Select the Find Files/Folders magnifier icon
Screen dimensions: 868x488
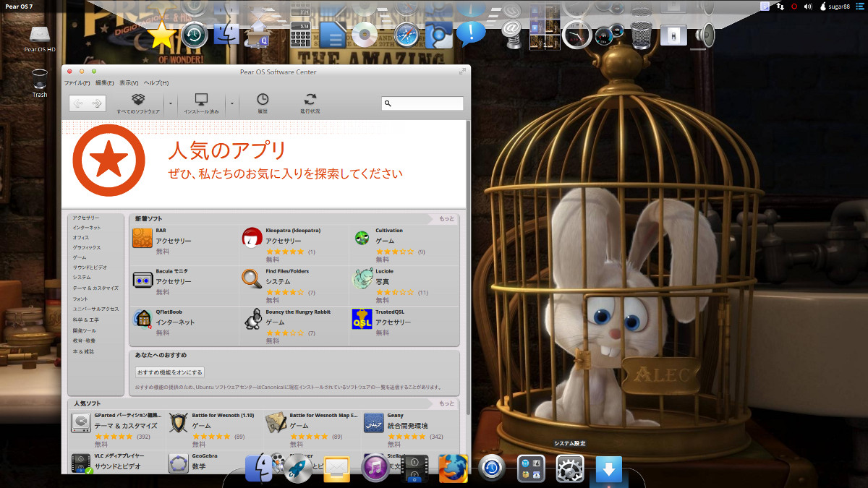pyautogui.click(x=252, y=278)
